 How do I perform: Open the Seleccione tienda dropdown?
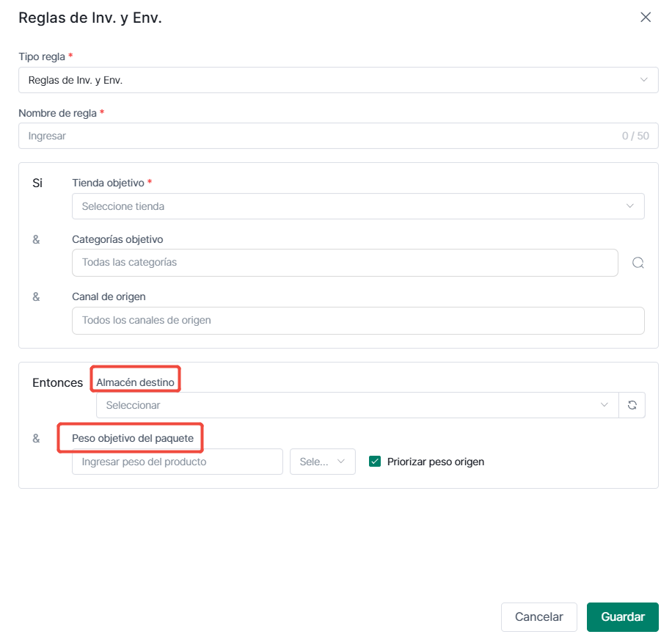pos(358,206)
